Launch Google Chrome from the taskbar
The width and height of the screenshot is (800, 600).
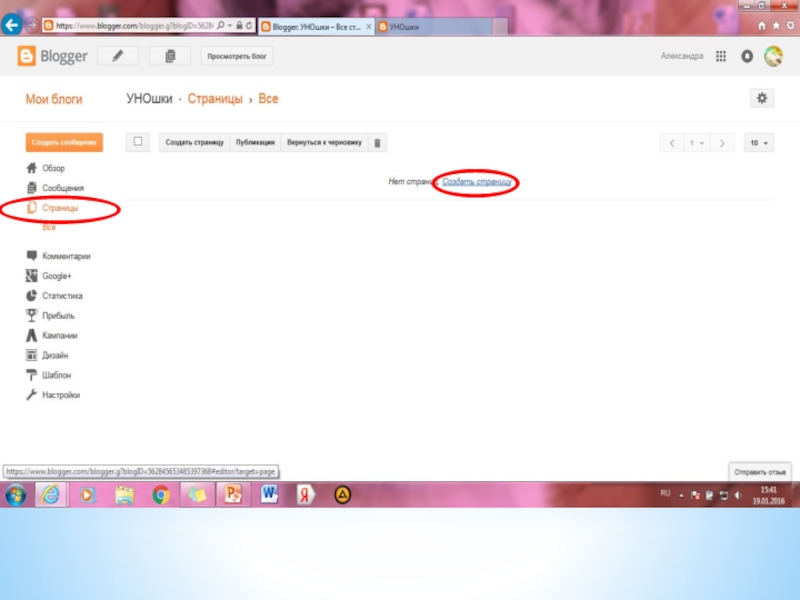tap(161, 495)
